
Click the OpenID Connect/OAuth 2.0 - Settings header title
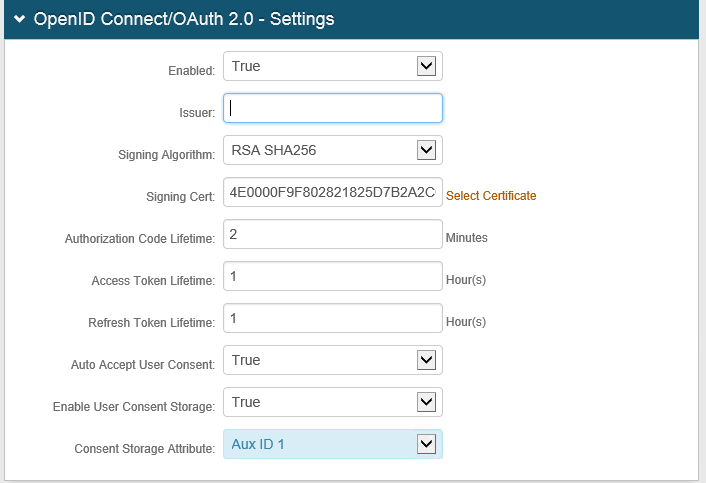point(184,19)
